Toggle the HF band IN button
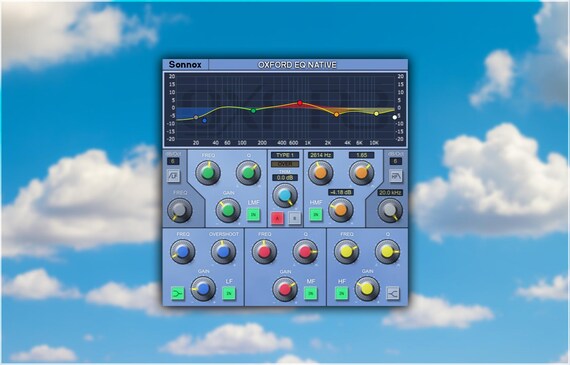 pyautogui.click(x=342, y=293)
